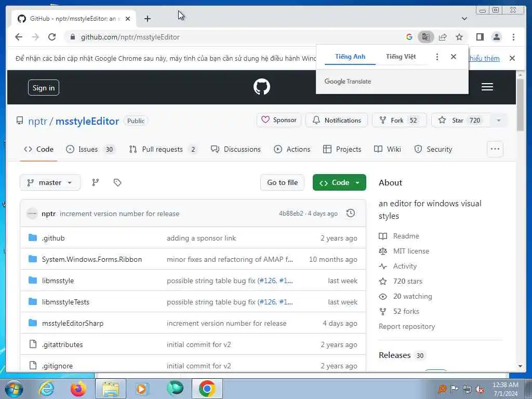532x399 pixels.
Task: Open Windows Explorer from the taskbar
Action: (111, 389)
